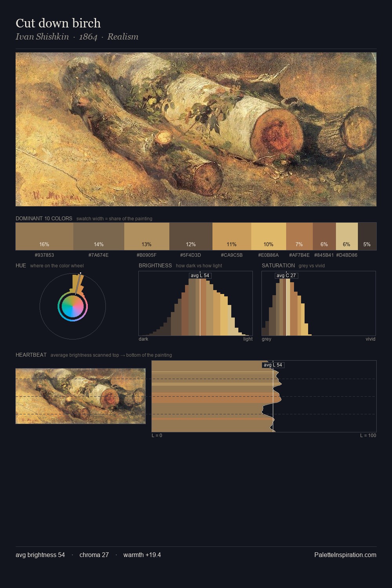392x588 pixels.
Task: Click the hue color wheel center
Action: point(73,306)
